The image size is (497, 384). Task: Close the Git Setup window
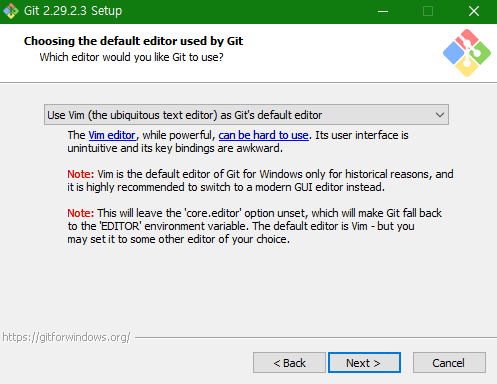474,11
